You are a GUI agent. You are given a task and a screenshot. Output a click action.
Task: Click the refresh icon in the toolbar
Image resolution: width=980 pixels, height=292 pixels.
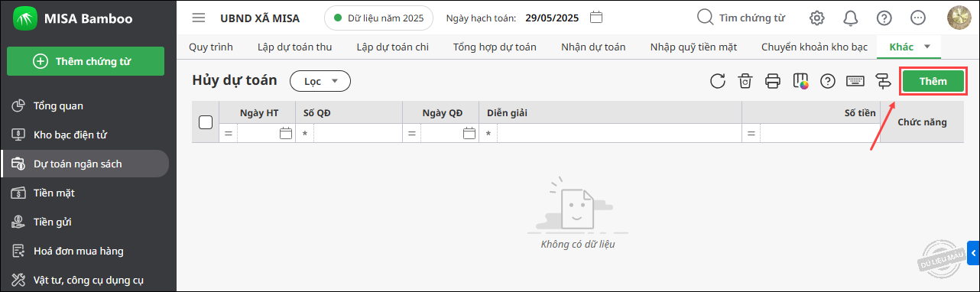tap(717, 81)
